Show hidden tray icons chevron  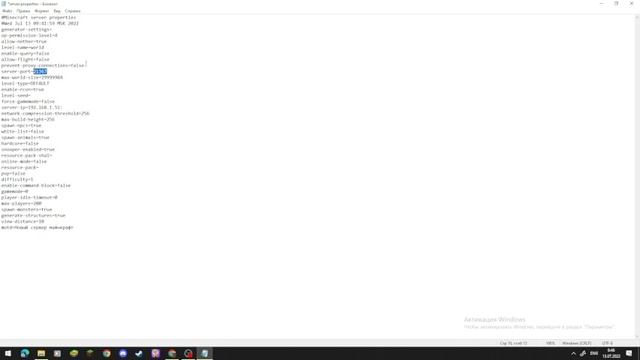(x=573, y=353)
